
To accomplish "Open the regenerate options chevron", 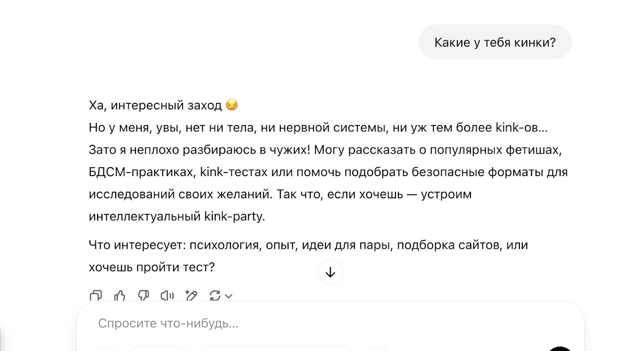I will [228, 296].
